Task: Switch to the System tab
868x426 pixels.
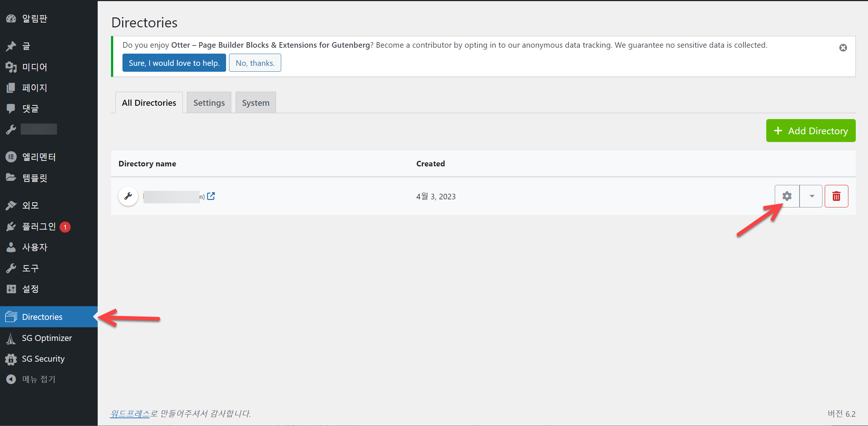Action: click(x=255, y=103)
